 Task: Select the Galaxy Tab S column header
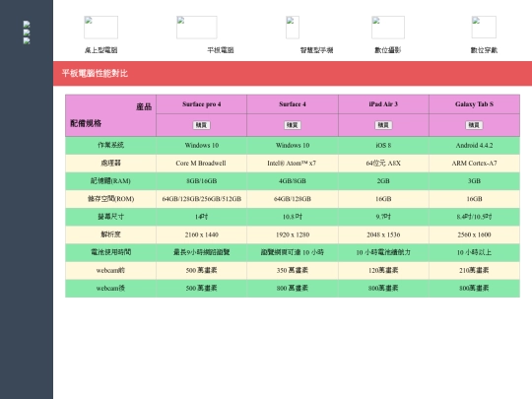pos(474,104)
